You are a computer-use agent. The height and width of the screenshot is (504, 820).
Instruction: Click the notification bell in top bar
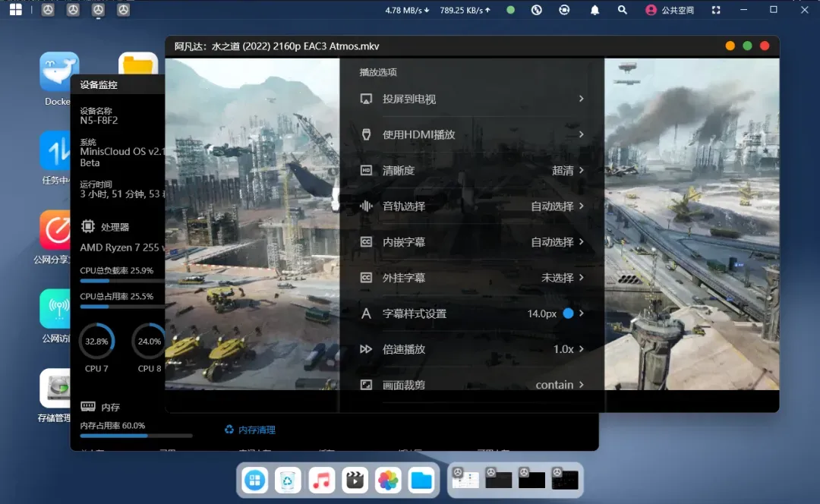[595, 10]
